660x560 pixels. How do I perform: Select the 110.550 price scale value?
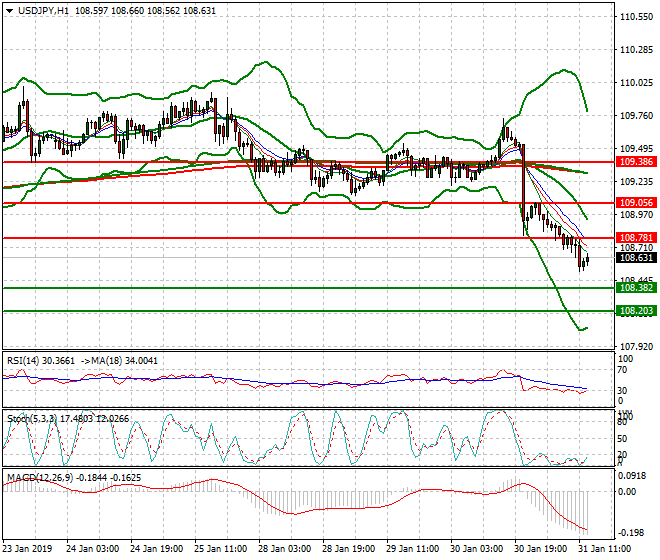tap(636, 17)
